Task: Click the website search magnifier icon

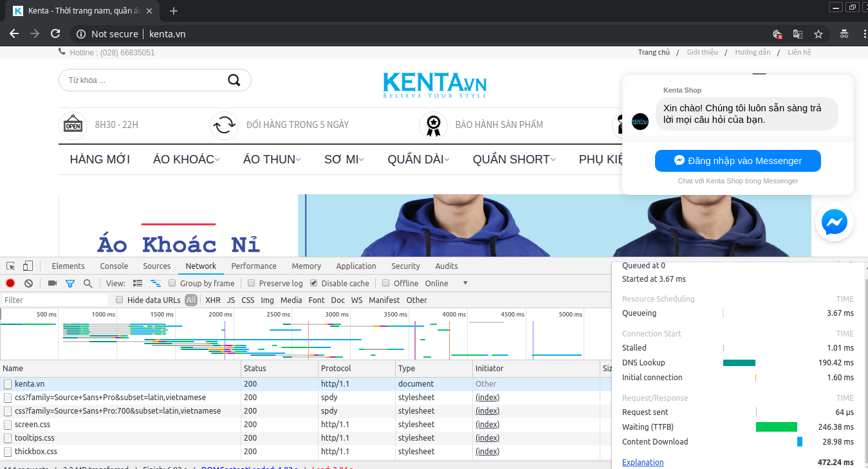Action: pos(234,80)
